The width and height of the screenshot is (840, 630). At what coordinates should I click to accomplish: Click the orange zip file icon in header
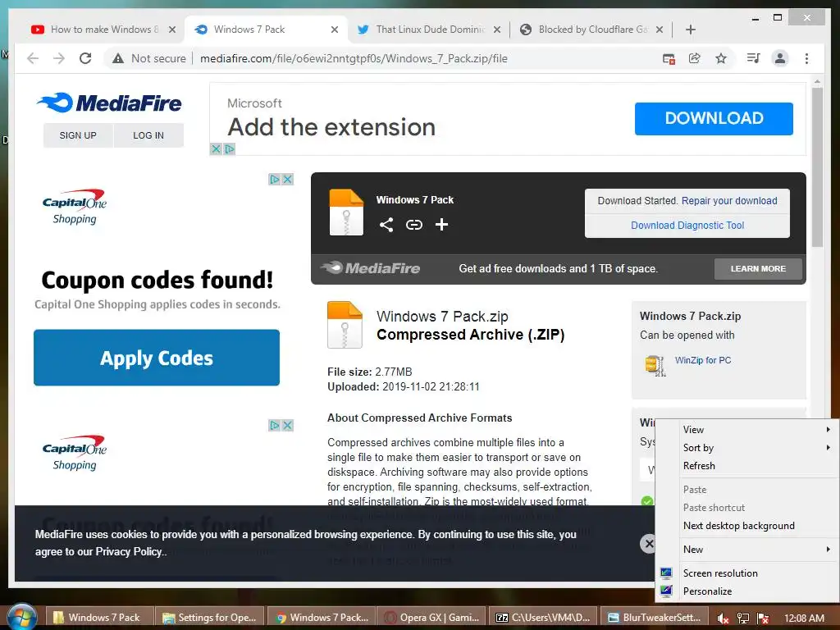[346, 212]
